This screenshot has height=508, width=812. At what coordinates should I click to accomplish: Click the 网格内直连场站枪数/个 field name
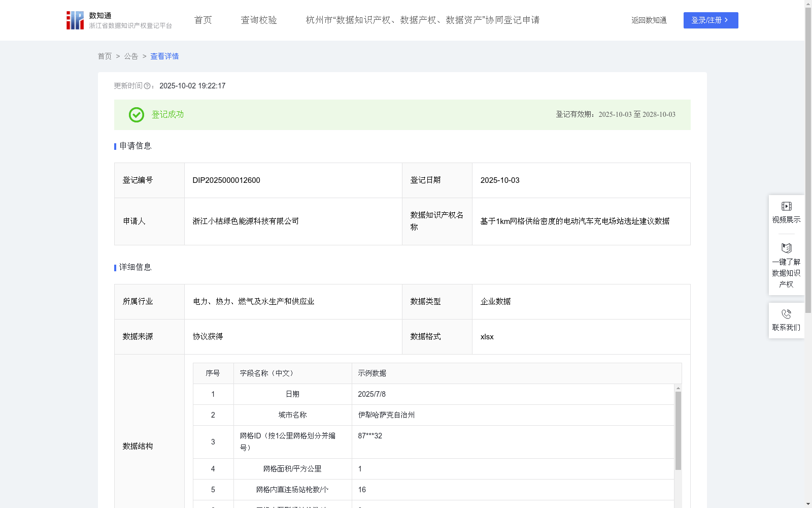pyautogui.click(x=292, y=490)
